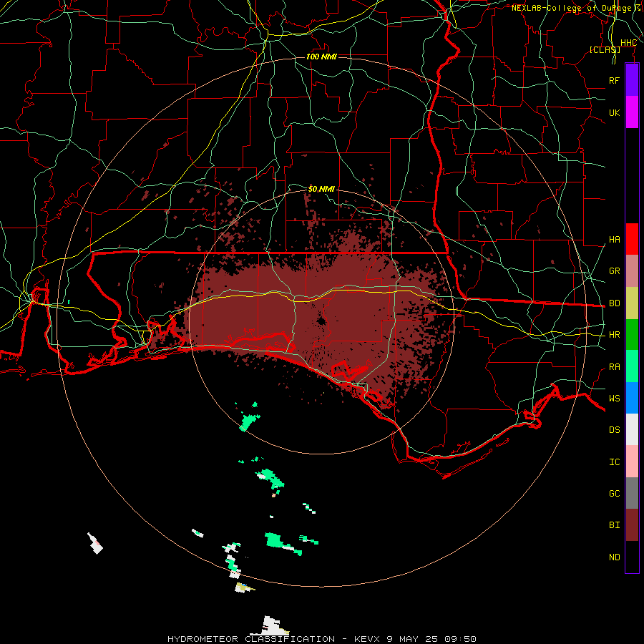
Task: Click the BD legend label
Action: (x=614, y=303)
